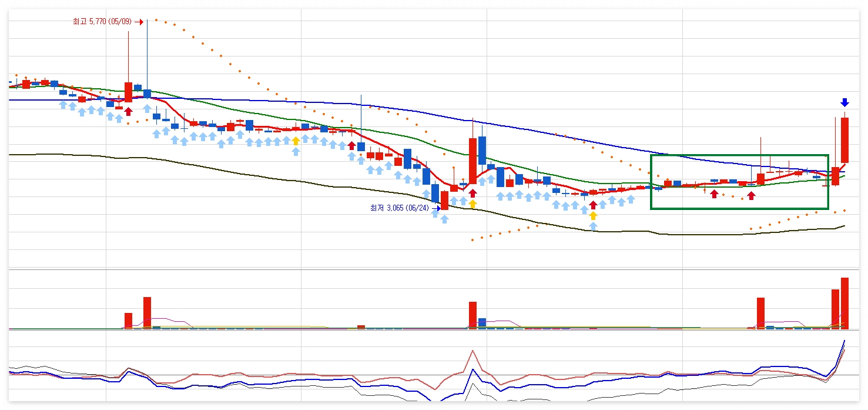868x410 pixels.
Task: Click the dark blue down arrow above the last candle
Action: pyautogui.click(x=844, y=102)
